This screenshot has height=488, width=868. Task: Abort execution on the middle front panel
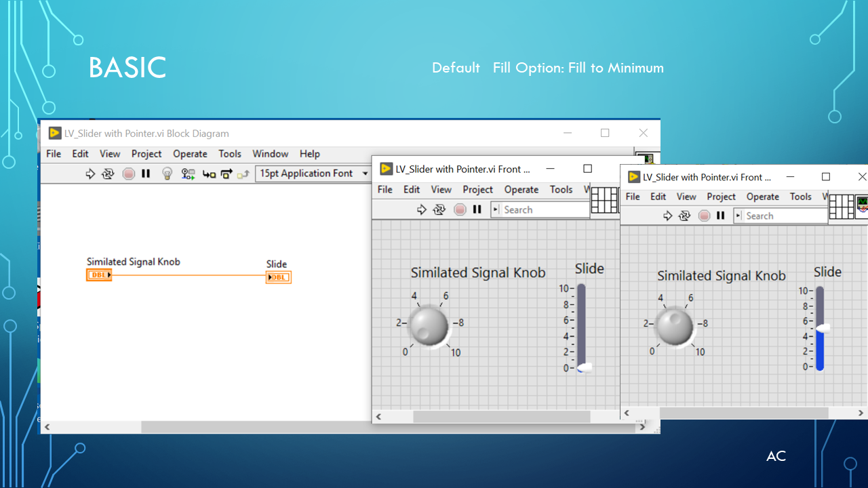[x=460, y=209]
